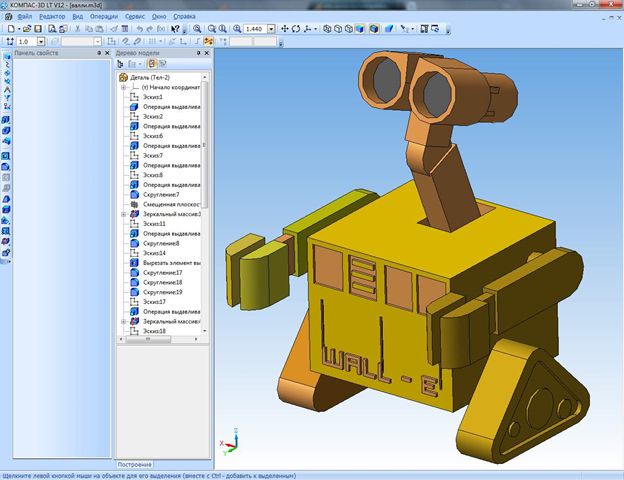624x480 pixels.
Task: Click the filters funnel icon
Action: [7, 98]
